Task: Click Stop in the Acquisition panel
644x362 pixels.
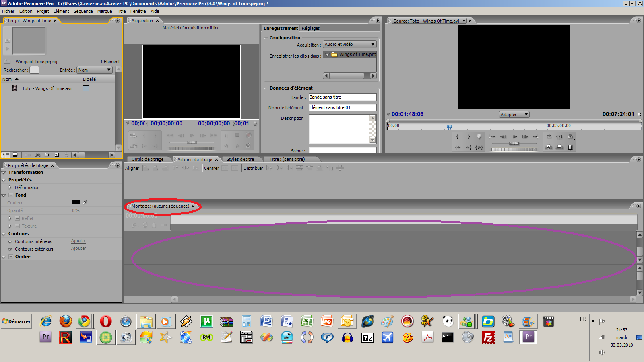Action: point(237,135)
